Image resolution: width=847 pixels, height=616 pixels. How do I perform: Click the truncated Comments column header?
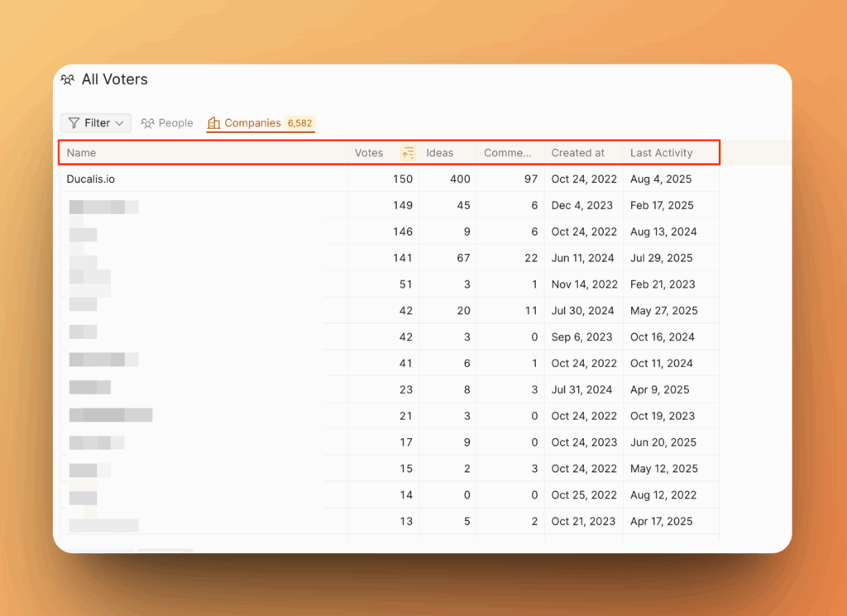[x=507, y=153]
